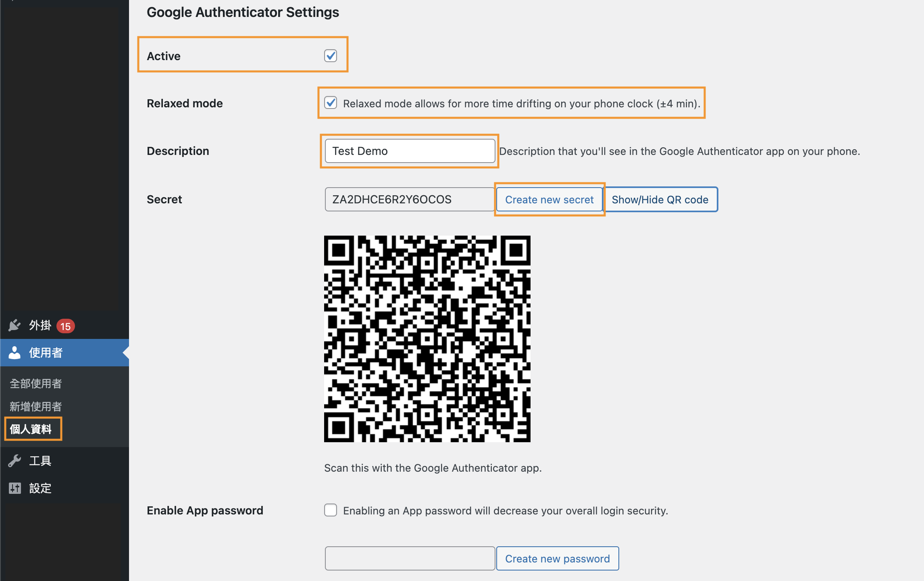Click the Secret key text field
Screen dimensions: 924x581
[x=409, y=199]
